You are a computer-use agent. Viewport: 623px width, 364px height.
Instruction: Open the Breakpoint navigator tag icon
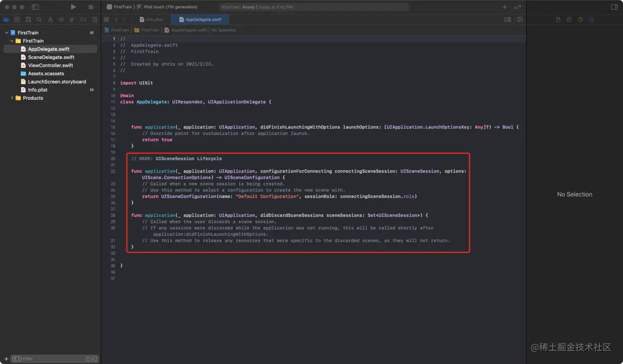(x=84, y=19)
